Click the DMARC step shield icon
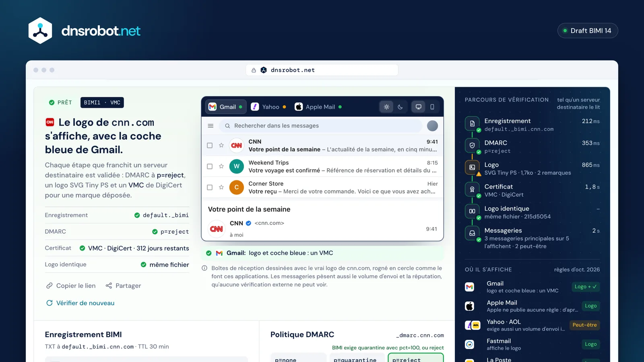Screen dimensions: 644x362 (472, 145)
